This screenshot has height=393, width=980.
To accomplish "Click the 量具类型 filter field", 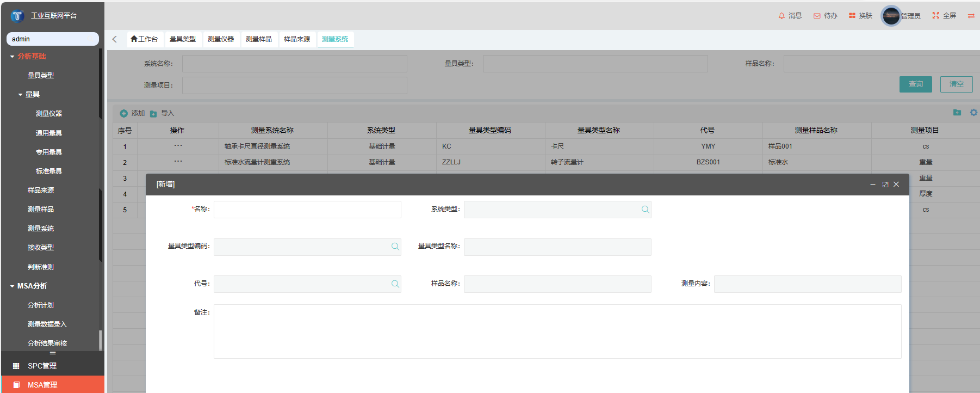I will (x=596, y=64).
